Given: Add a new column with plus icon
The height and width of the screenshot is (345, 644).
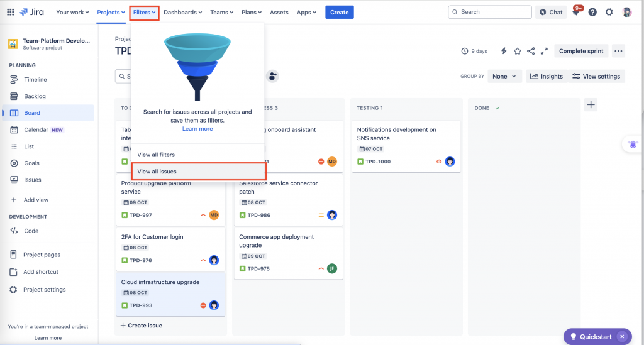Looking at the screenshot, I should [591, 104].
